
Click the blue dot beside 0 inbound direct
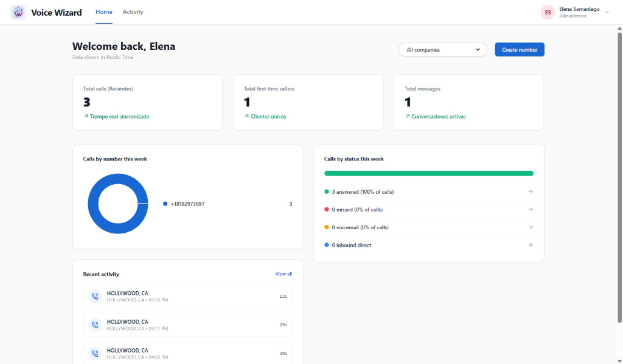click(x=327, y=245)
